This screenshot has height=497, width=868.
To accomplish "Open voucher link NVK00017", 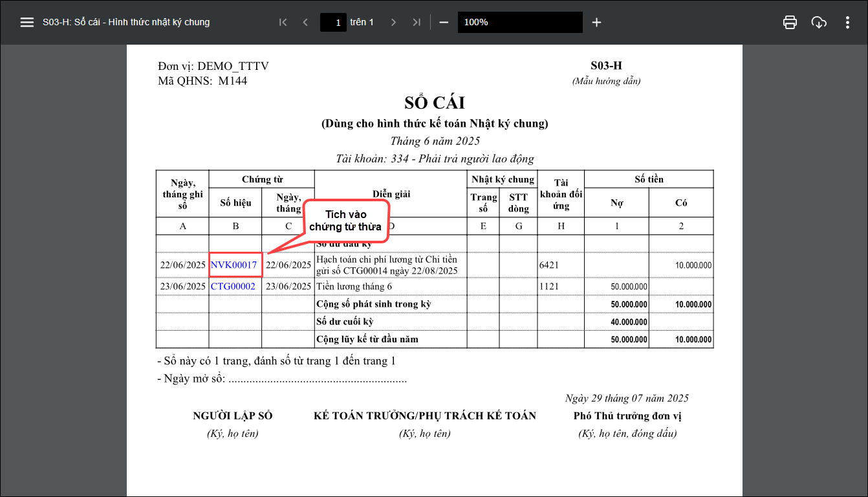I will click(x=234, y=265).
